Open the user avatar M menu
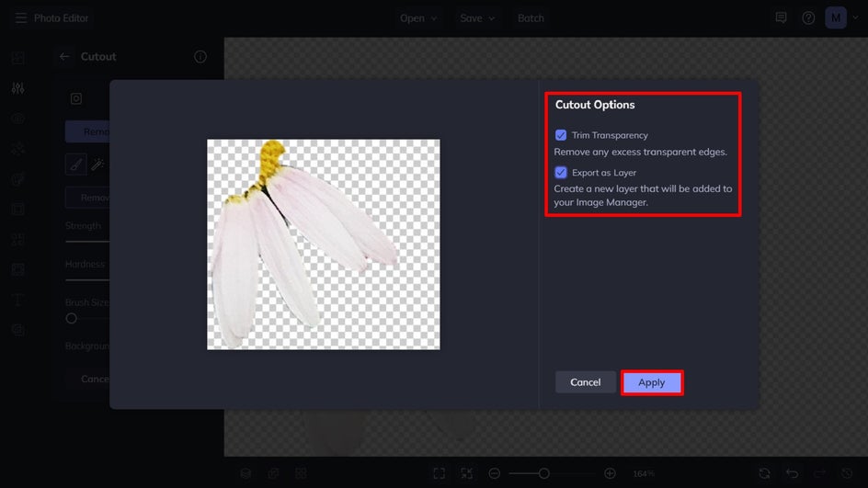868x488 pixels. pos(835,18)
